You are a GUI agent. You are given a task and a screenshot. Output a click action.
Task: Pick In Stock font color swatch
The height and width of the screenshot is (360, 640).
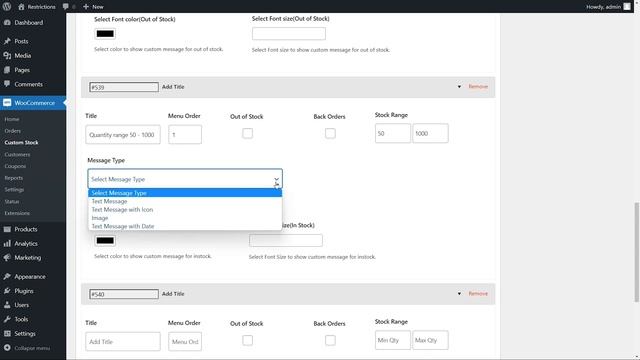tap(105, 241)
